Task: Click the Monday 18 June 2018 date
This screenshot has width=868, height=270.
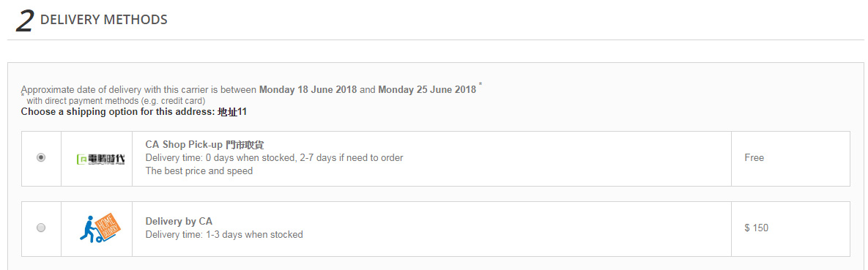Action: point(308,89)
